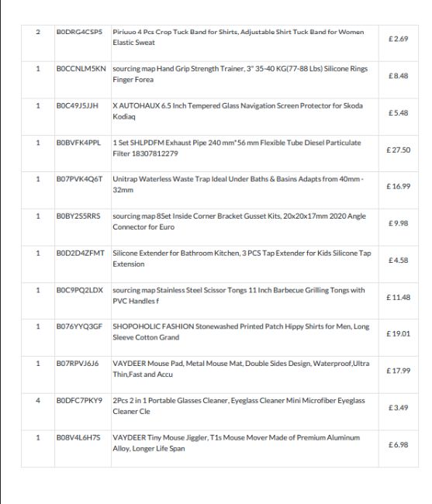This screenshot has height=504, width=432.
Task: Click the SHLPDFM Exhaust Pipe description
Action: point(237,148)
